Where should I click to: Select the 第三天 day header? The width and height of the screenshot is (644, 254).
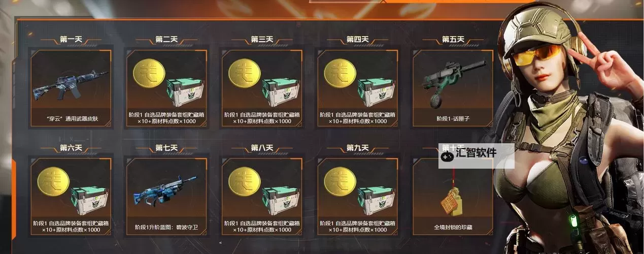[262, 39]
